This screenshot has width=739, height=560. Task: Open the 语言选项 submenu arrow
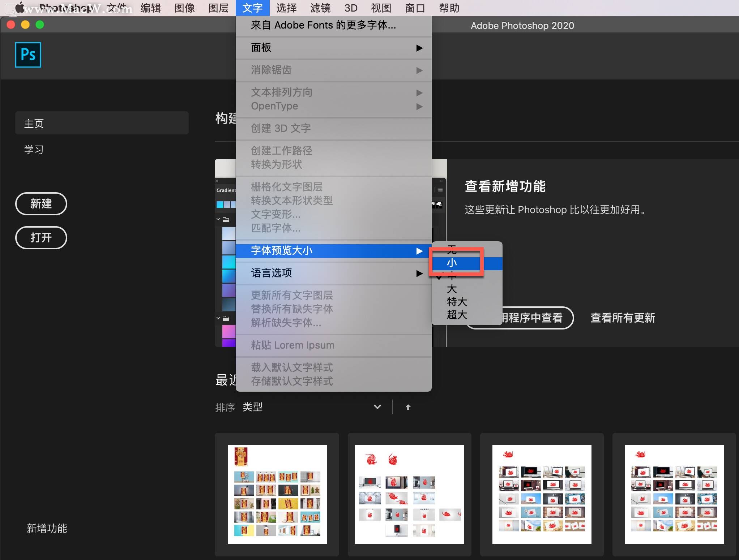click(419, 273)
